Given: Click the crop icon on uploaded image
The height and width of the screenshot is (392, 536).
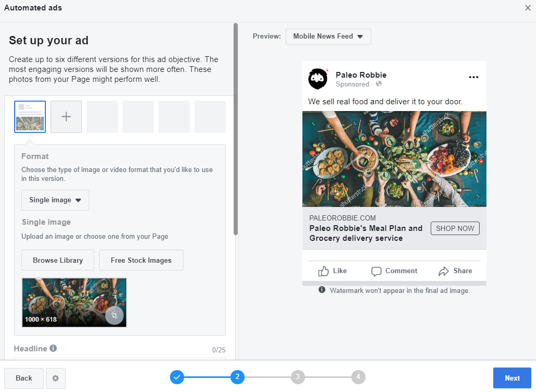Looking at the screenshot, I should (x=114, y=315).
